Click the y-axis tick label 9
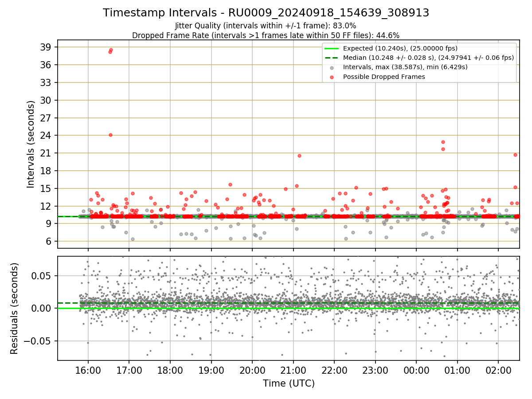 tap(48, 224)
